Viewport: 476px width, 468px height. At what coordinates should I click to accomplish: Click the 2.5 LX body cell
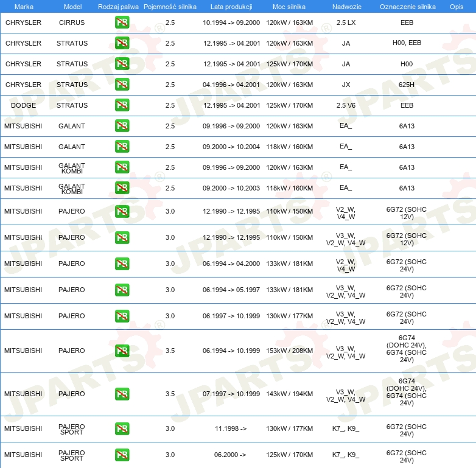[346, 23]
